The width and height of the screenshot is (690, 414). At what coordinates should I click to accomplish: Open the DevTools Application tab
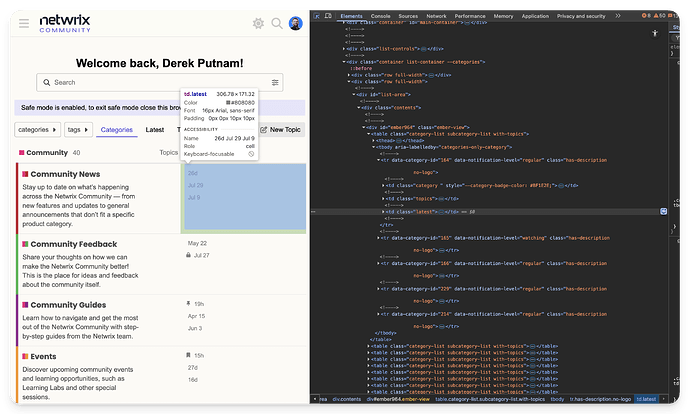click(535, 16)
